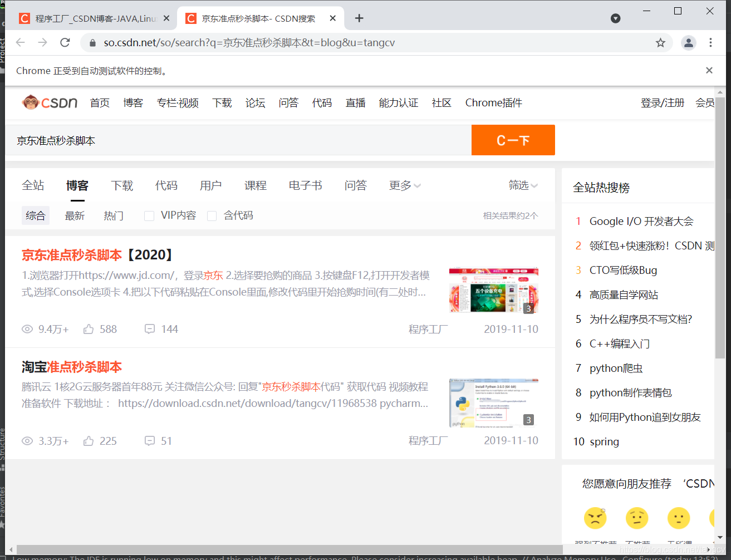Click the tab search dropdown circle icon

click(x=615, y=18)
